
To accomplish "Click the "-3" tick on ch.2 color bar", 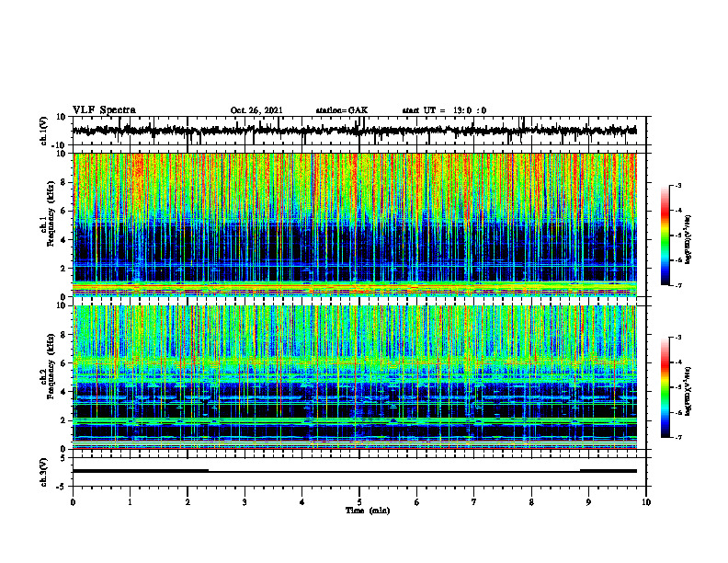I will pos(678,338).
